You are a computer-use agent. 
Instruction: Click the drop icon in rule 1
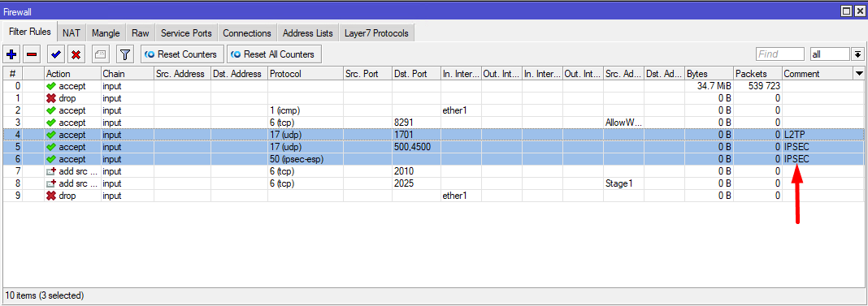click(51, 98)
